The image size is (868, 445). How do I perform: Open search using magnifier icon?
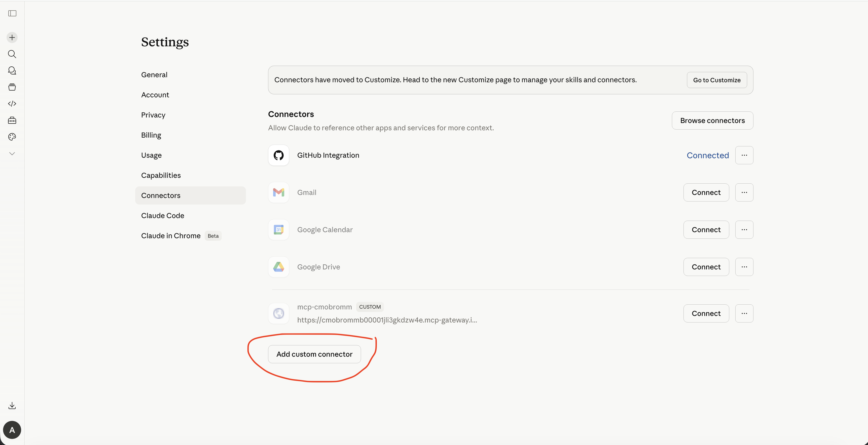tap(12, 54)
